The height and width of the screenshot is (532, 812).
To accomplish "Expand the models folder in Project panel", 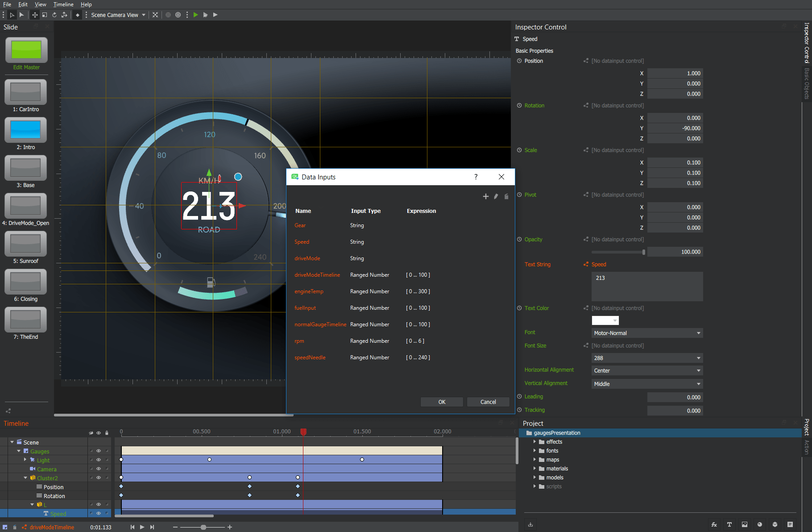I will click(x=535, y=477).
